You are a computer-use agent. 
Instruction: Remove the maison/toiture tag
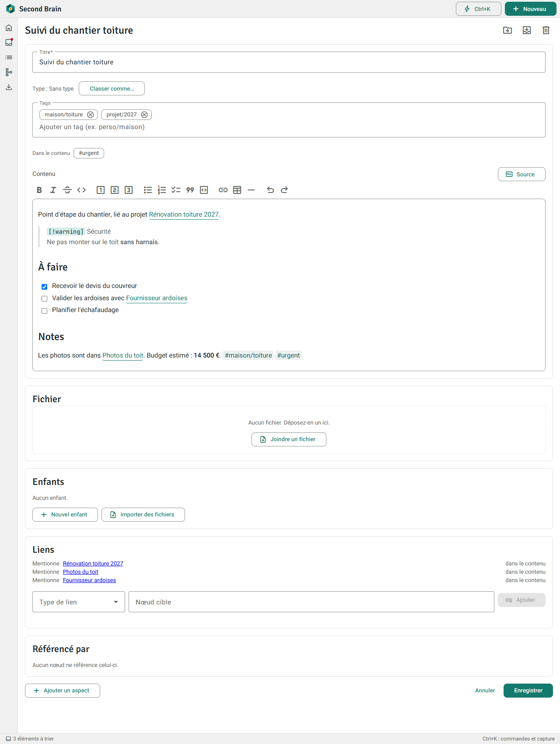pyautogui.click(x=91, y=115)
